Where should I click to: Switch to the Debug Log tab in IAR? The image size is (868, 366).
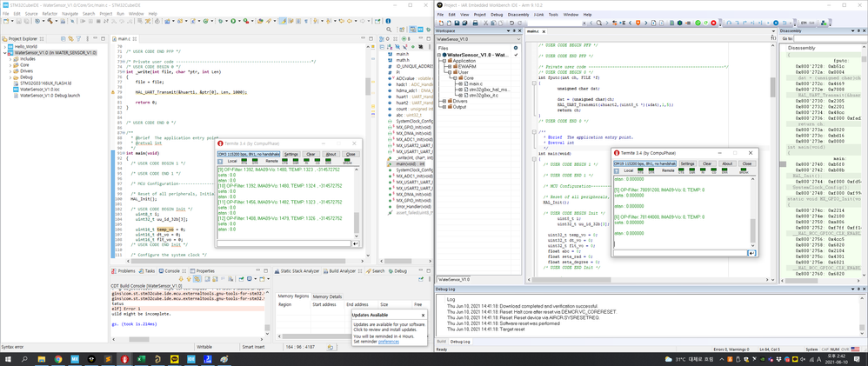pyautogui.click(x=461, y=342)
